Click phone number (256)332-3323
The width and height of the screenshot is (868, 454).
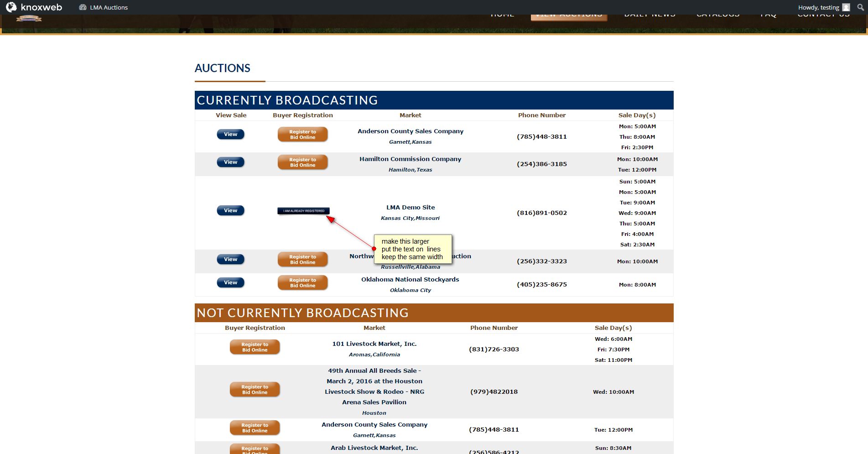[x=542, y=261]
